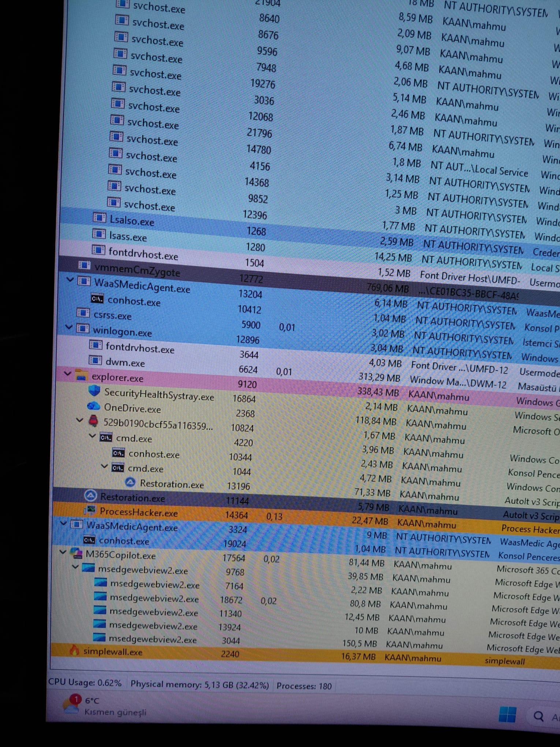The height and width of the screenshot is (747, 560).
Task: Click the SecurityHealthSystray.exe shield icon
Action: pos(94,390)
